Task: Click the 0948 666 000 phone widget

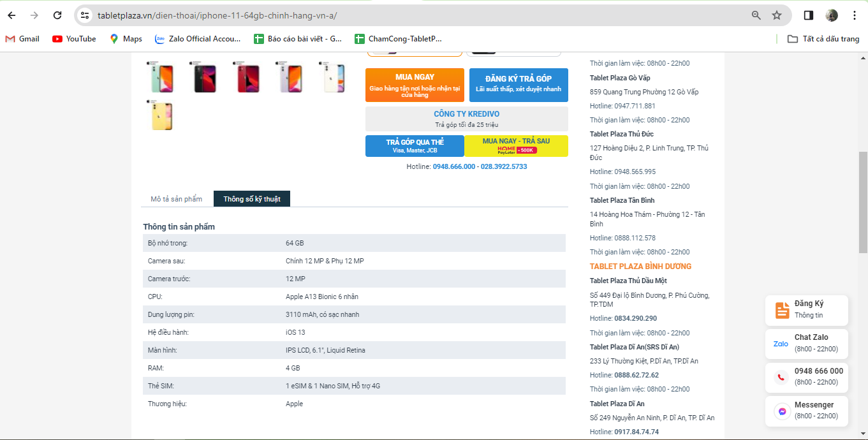Action: (807, 377)
